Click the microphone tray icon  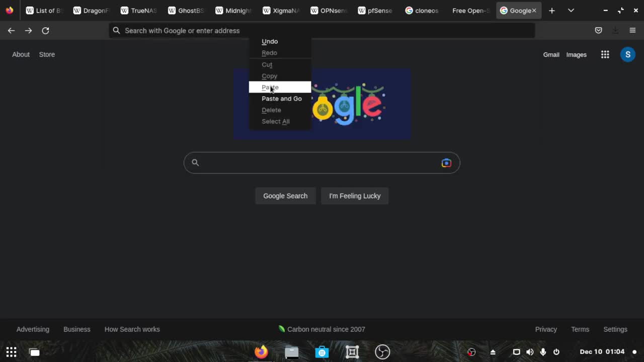click(x=543, y=352)
